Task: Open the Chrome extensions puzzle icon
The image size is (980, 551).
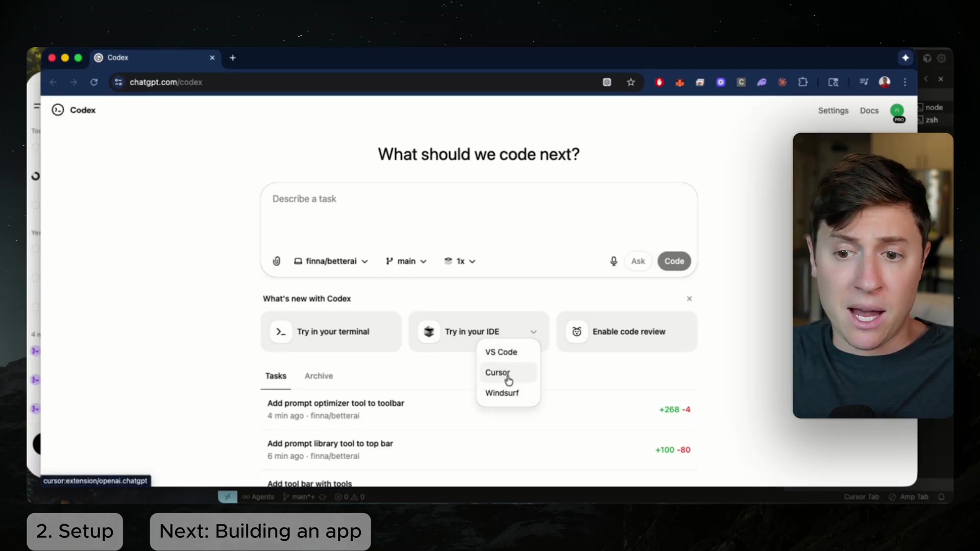Action: coord(803,82)
